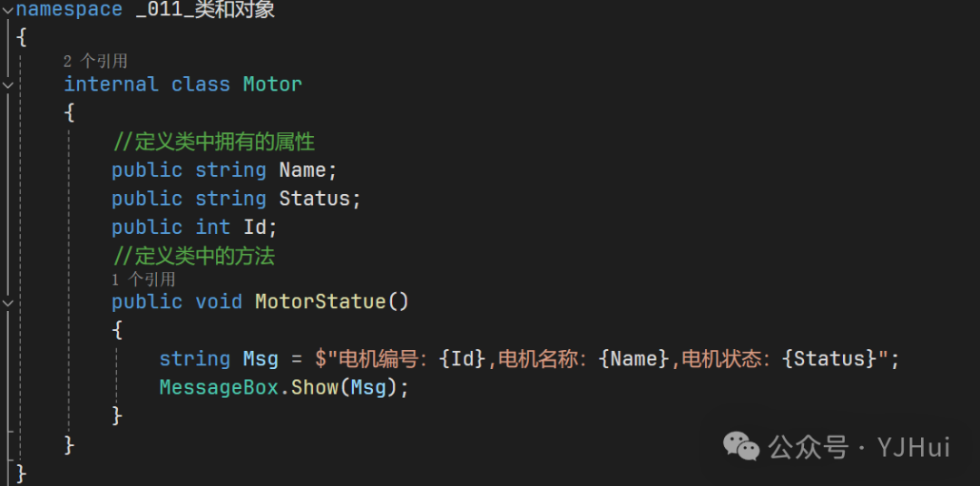Place cursor on the Name field declaration
This screenshot has height=486, width=980.
click(302, 170)
